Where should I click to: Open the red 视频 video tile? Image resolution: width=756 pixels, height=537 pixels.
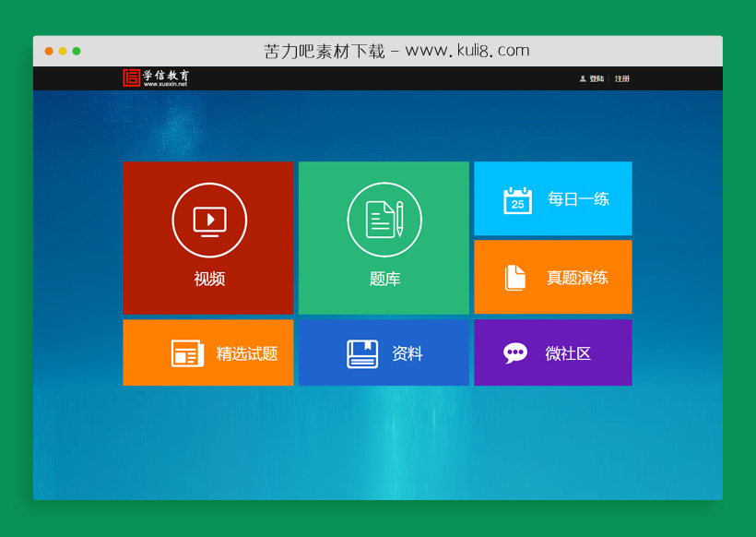pyautogui.click(x=207, y=238)
